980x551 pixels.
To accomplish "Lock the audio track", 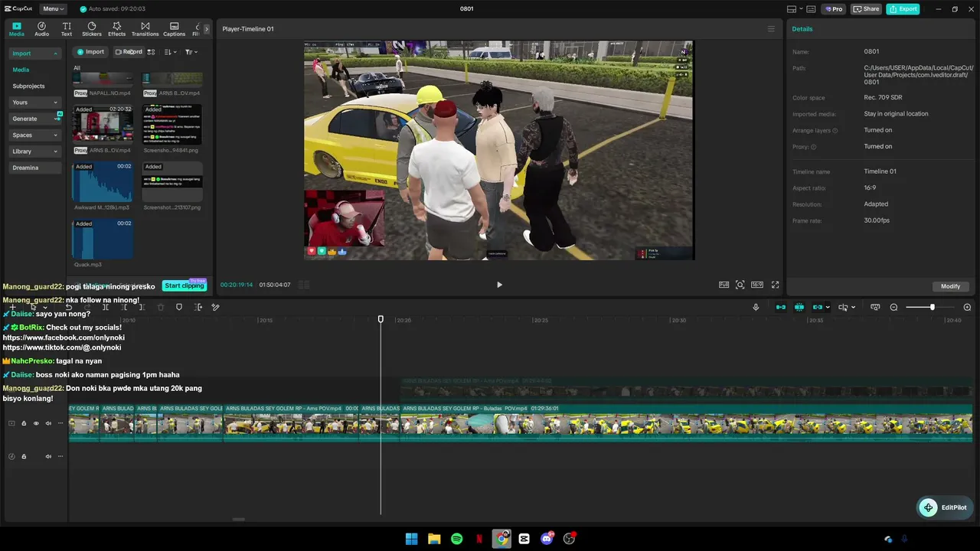I will click(24, 457).
